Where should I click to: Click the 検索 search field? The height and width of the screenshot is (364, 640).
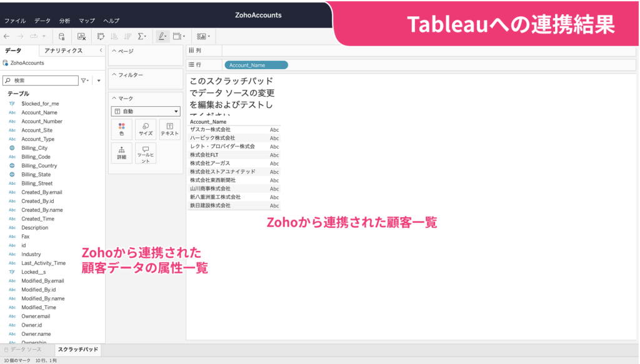(x=41, y=81)
